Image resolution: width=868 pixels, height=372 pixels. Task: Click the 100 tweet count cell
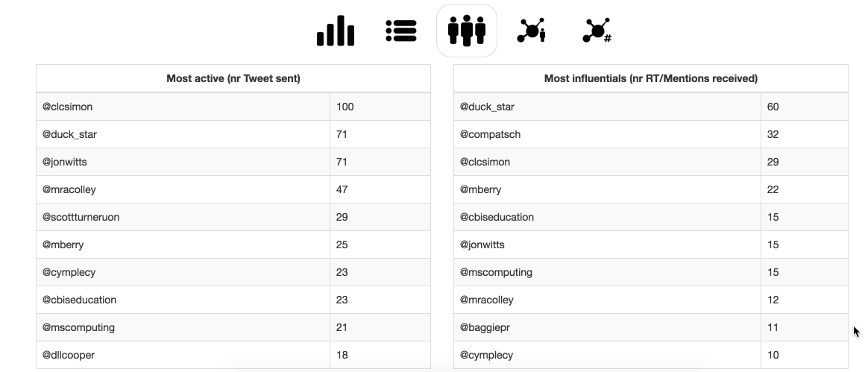point(345,107)
